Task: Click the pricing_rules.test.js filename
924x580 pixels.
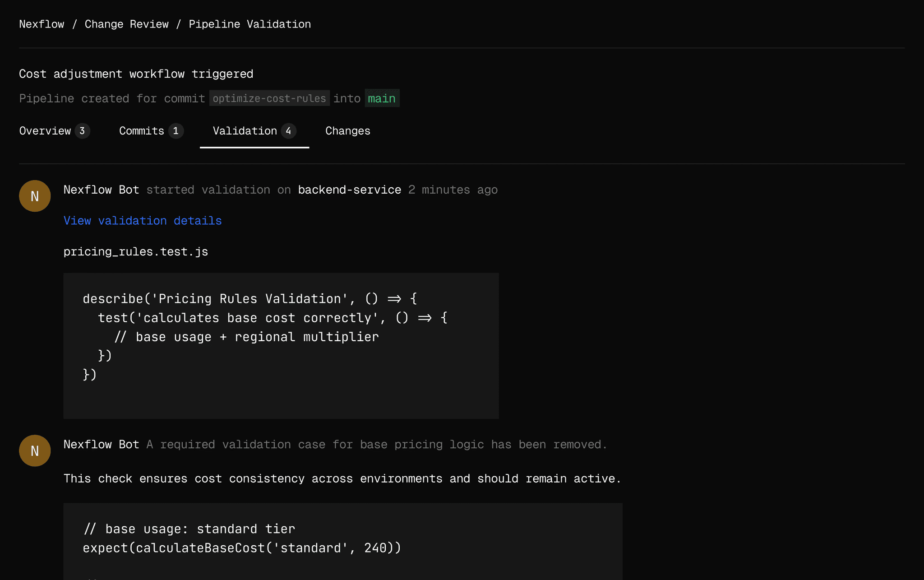Action: (x=135, y=252)
